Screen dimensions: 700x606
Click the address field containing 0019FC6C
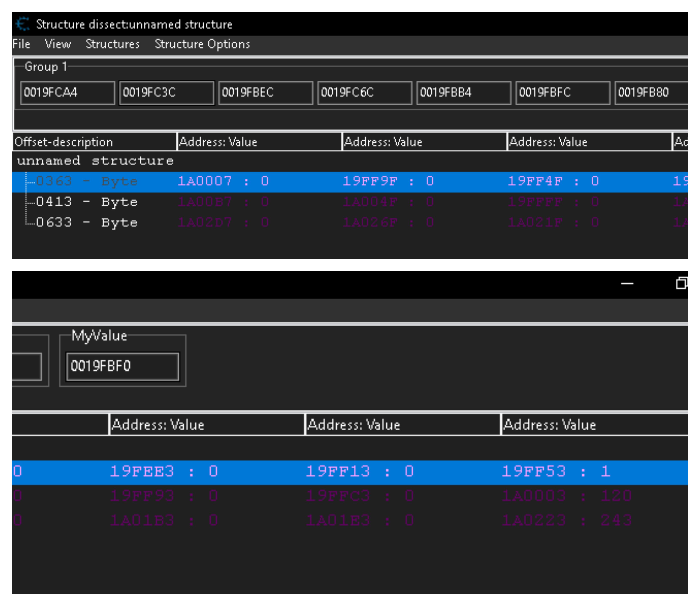coord(365,93)
